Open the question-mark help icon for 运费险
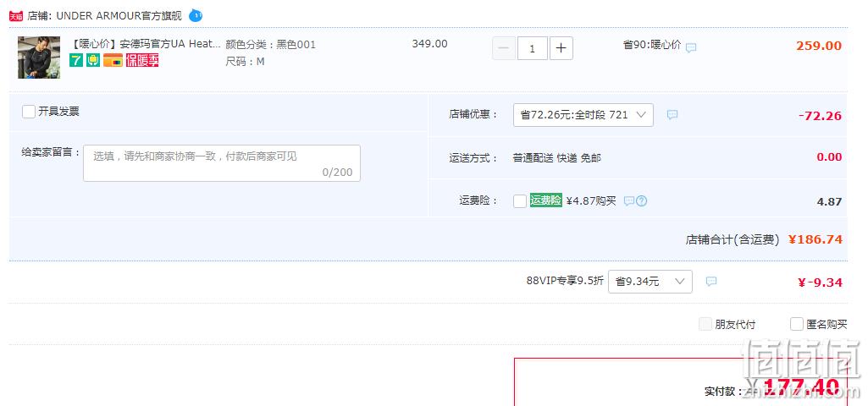Image resolution: width=868 pixels, height=406 pixels. point(641,200)
